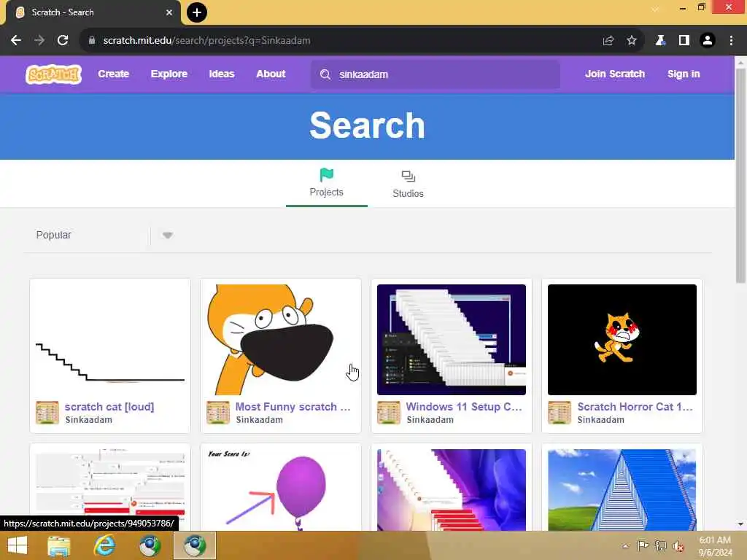747x560 pixels.
Task: Click the Join Scratch link
Action: pos(614,74)
